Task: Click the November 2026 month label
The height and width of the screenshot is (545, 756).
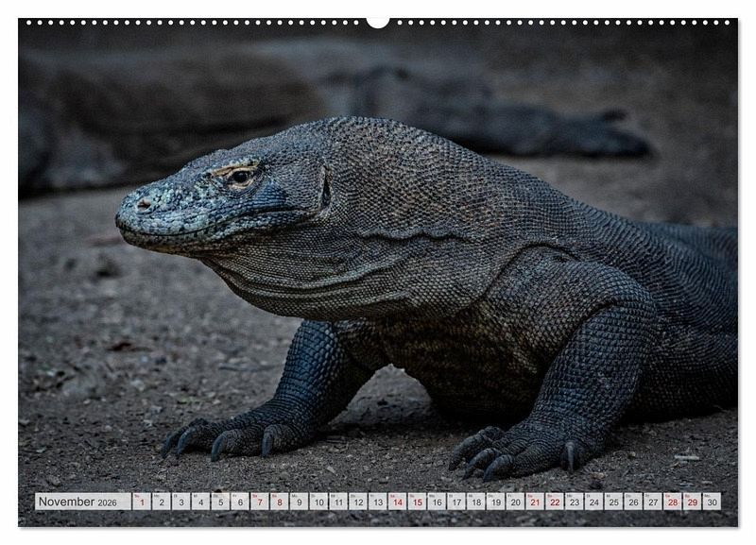Action: [x=77, y=502]
